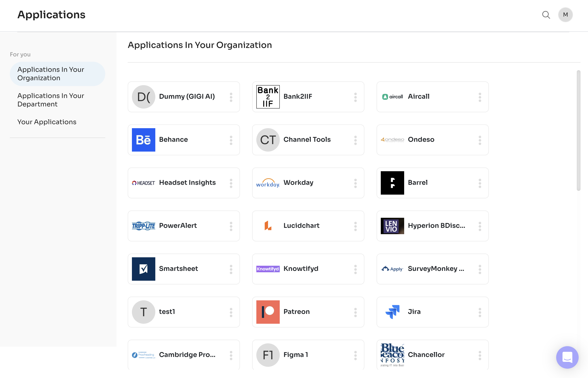Open the three-dot menu on SurveyMonkey card
This screenshot has width=588, height=378.
pos(480,269)
